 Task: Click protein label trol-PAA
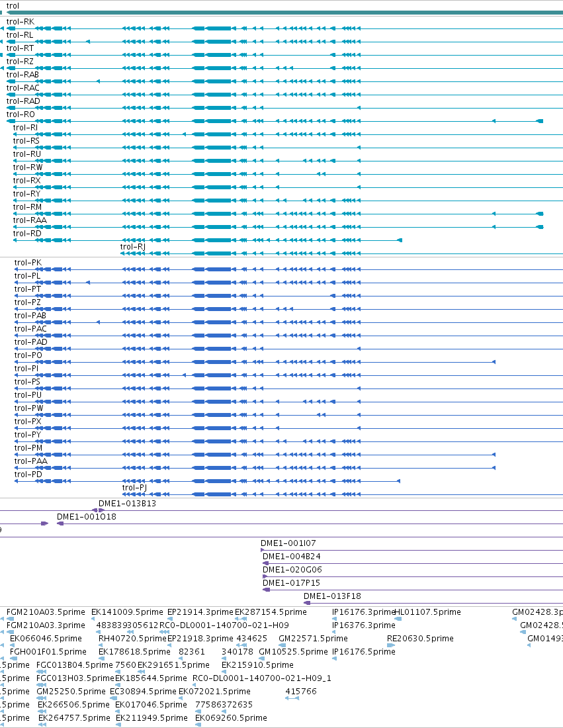coord(30,461)
